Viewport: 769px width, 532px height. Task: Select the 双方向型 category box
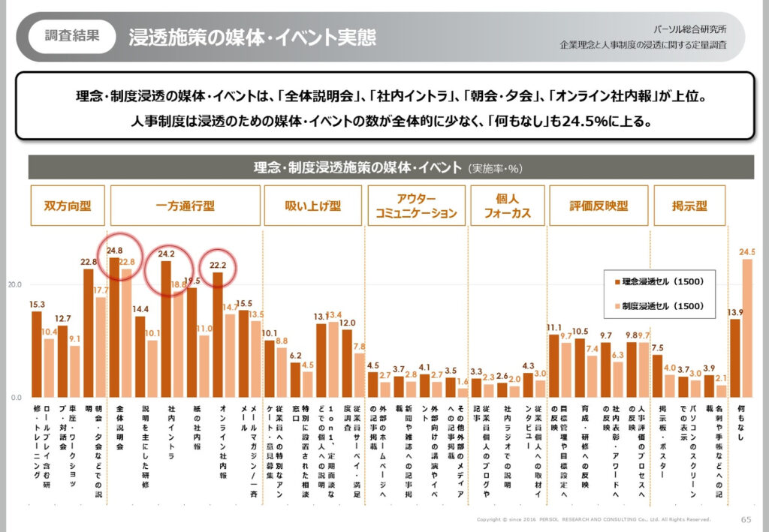click(x=67, y=206)
